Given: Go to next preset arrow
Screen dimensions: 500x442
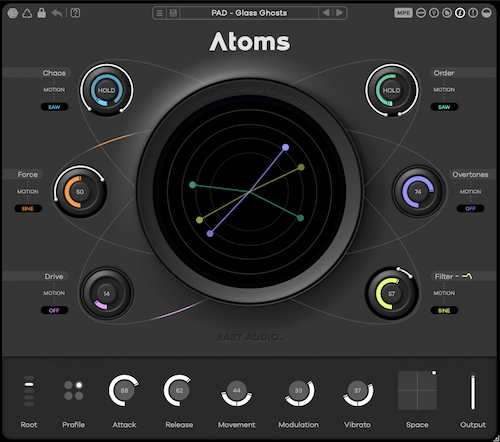Looking at the screenshot, I should point(339,13).
